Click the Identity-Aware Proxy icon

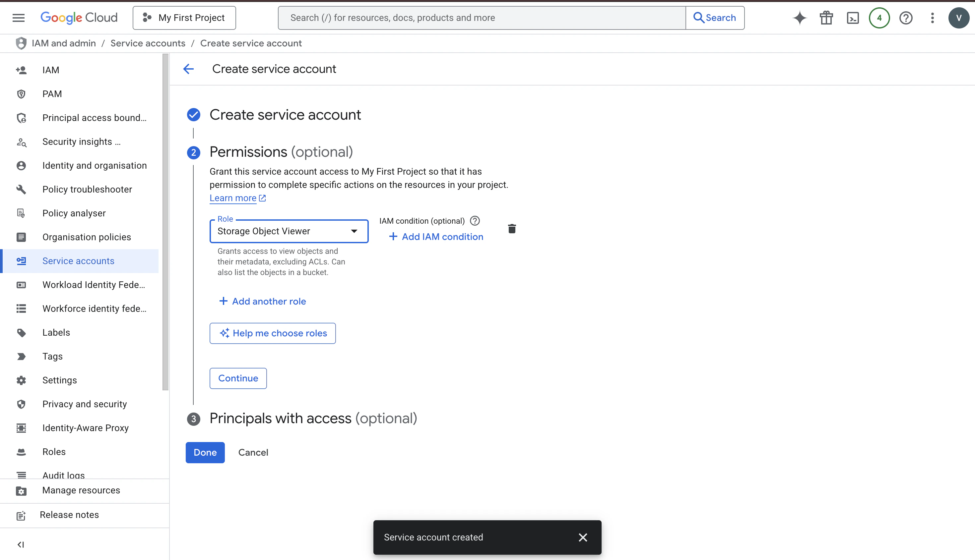[x=21, y=428]
